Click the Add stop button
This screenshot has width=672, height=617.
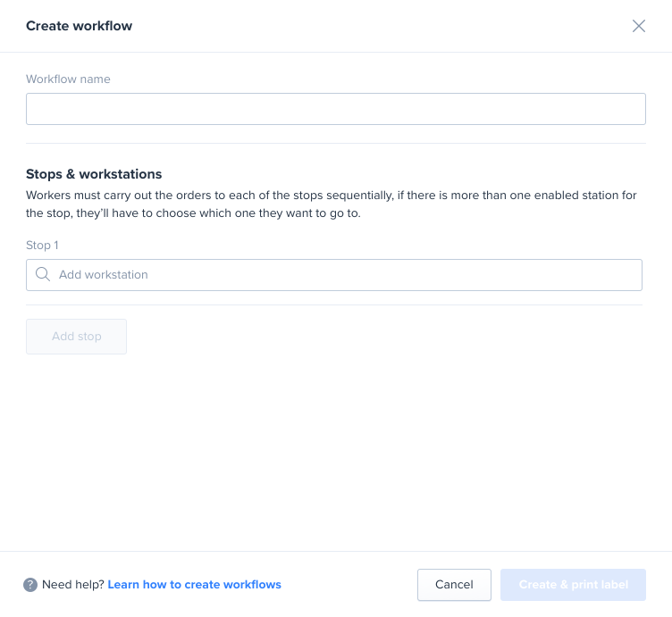click(76, 337)
